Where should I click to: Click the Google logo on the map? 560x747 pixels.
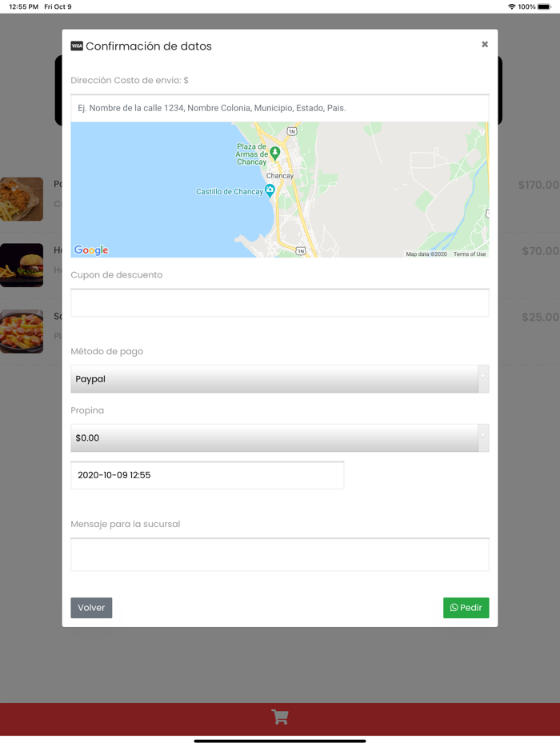pyautogui.click(x=91, y=250)
